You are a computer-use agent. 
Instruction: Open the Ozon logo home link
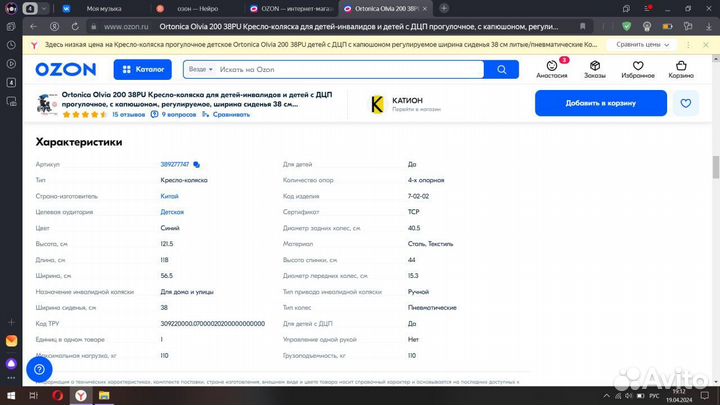tap(66, 69)
